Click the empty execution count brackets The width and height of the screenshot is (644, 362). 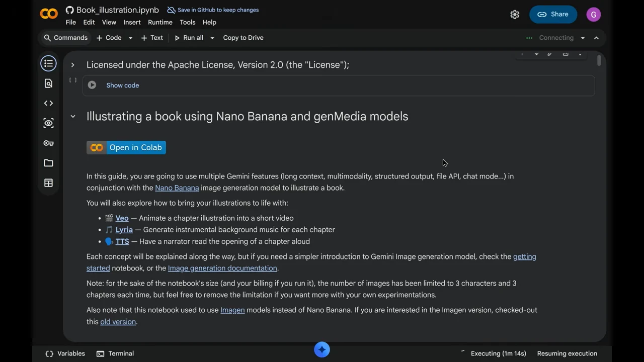click(x=73, y=80)
